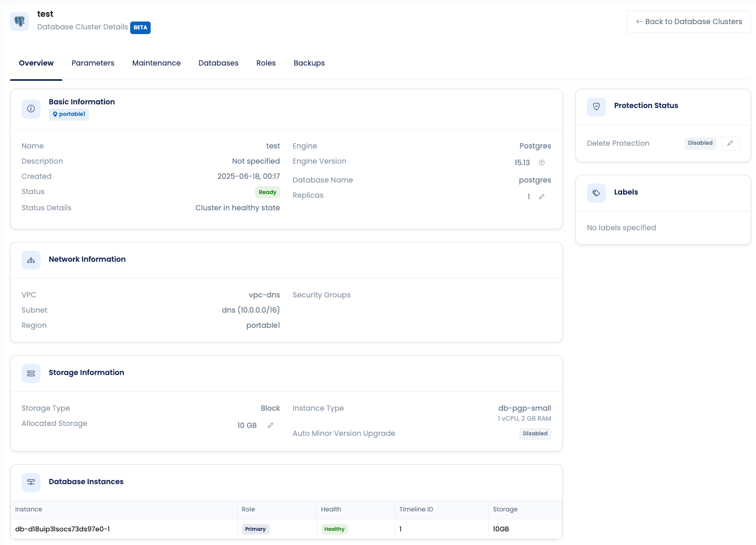
Task: Click Back to Database Clusters
Action: [688, 22]
